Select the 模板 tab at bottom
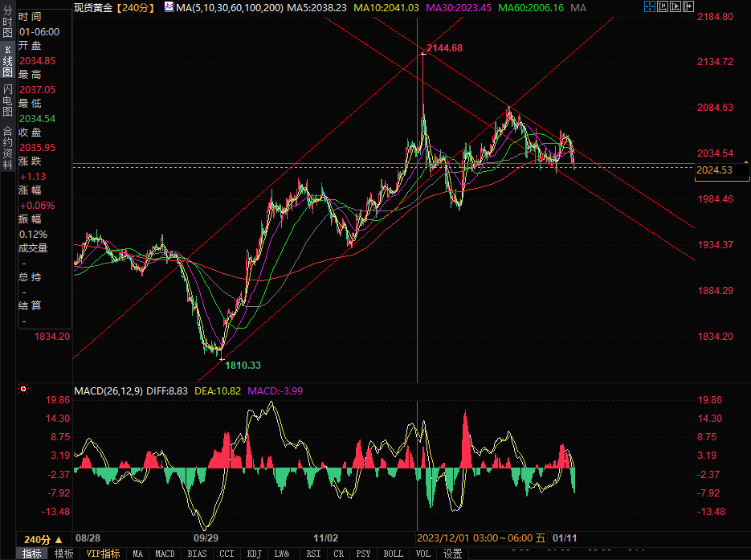 [63, 554]
